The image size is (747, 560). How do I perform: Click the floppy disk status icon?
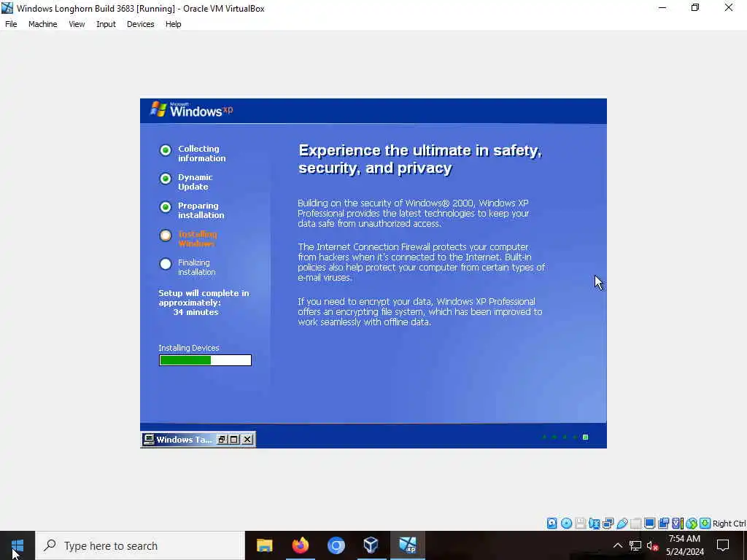(580, 524)
